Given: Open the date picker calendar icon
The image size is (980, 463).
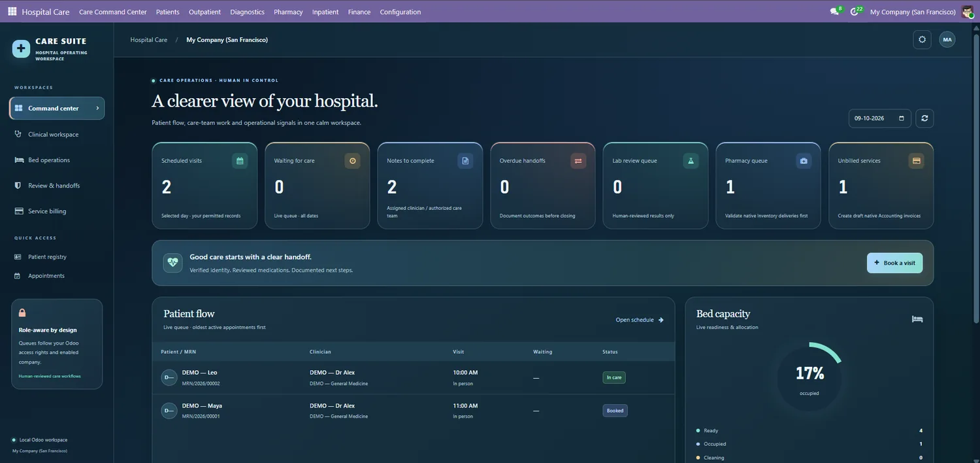Looking at the screenshot, I should [902, 118].
